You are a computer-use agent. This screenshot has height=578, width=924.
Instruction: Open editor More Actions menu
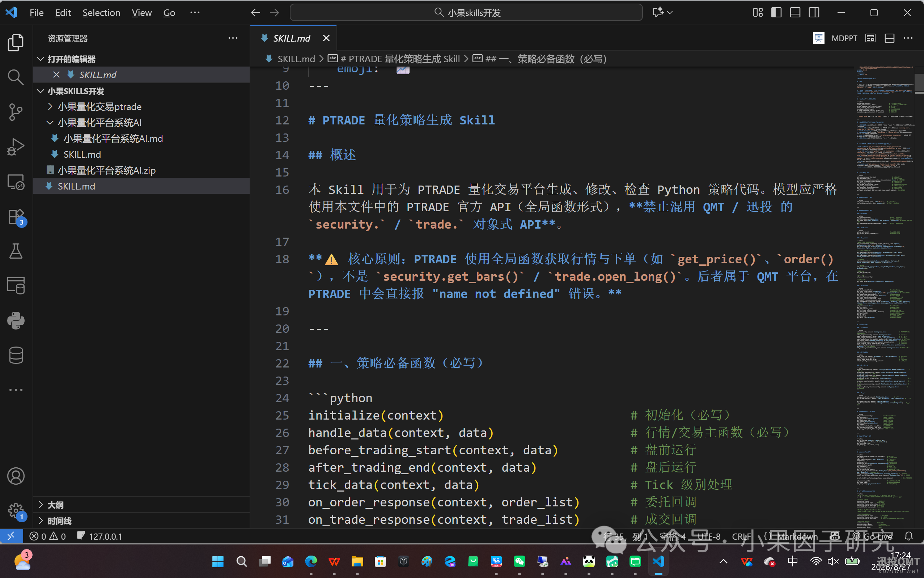point(908,38)
